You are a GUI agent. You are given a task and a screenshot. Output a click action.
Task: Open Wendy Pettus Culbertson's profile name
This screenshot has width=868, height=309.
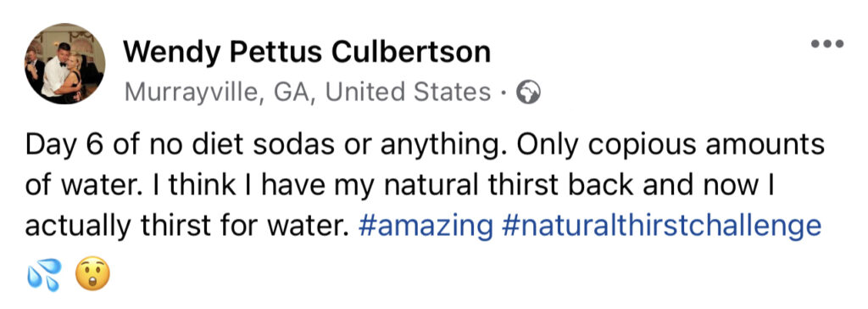tap(306, 53)
